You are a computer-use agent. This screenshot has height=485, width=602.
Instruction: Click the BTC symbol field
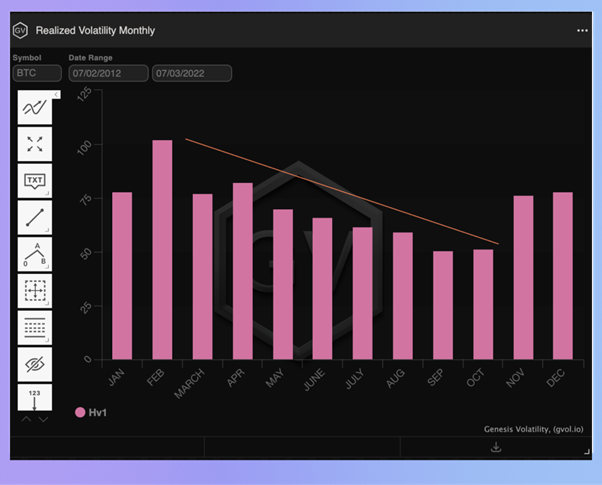[37, 73]
